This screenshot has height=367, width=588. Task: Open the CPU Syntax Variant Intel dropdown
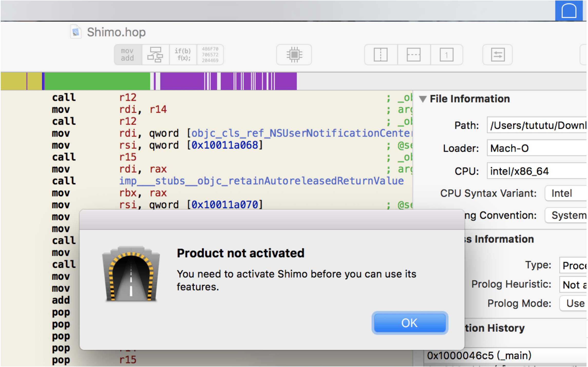pos(566,193)
